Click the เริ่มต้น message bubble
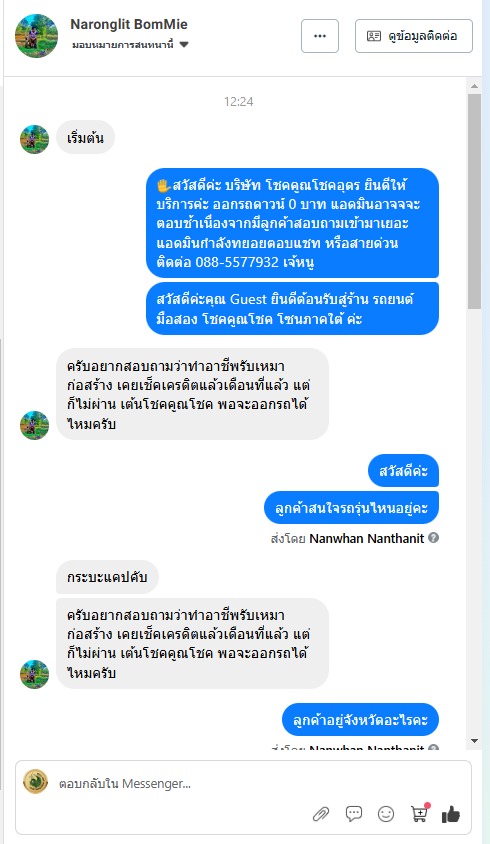The height and width of the screenshot is (844, 490). pyautogui.click(x=85, y=138)
